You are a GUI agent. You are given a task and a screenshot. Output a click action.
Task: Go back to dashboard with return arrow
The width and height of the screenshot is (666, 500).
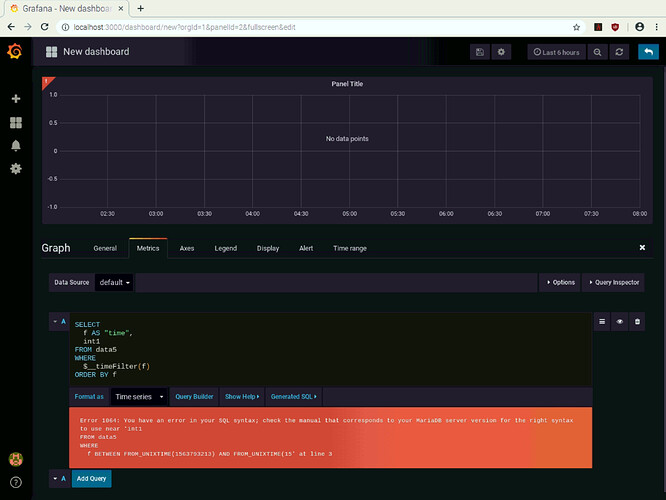click(649, 52)
